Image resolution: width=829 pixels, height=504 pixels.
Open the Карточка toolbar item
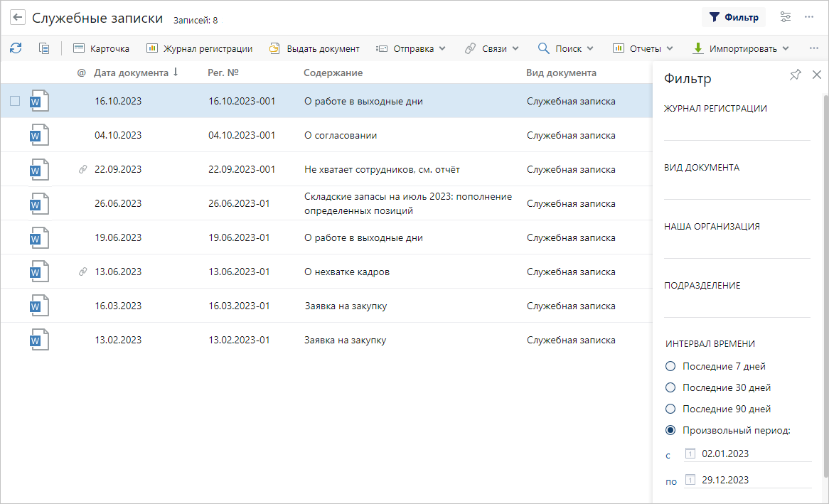(101, 48)
